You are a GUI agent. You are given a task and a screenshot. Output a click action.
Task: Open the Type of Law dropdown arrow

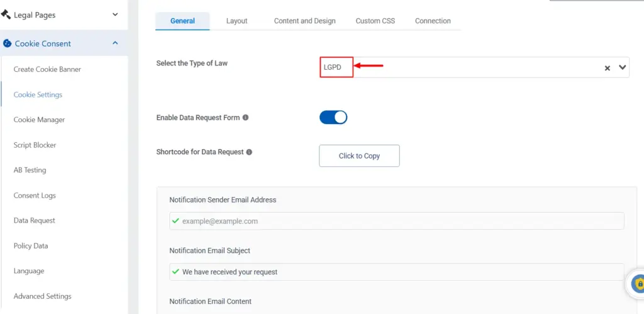623,67
